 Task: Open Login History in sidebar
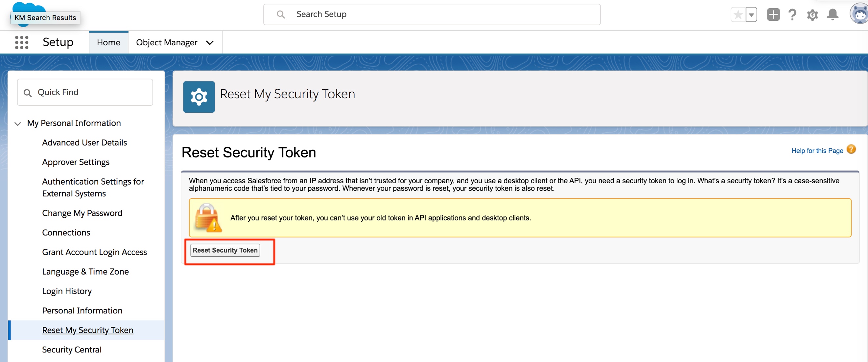coord(67,291)
